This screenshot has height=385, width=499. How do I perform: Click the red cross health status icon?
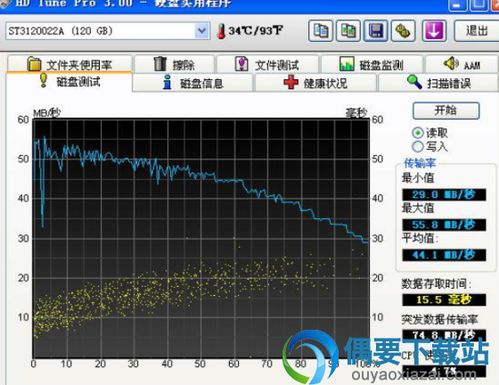tap(291, 82)
